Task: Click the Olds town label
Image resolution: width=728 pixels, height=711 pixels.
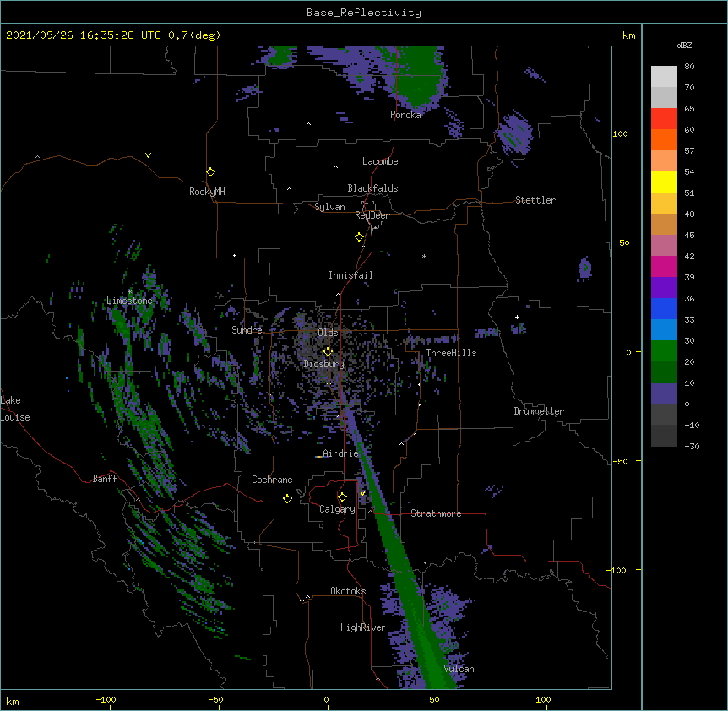Action: coord(328,333)
